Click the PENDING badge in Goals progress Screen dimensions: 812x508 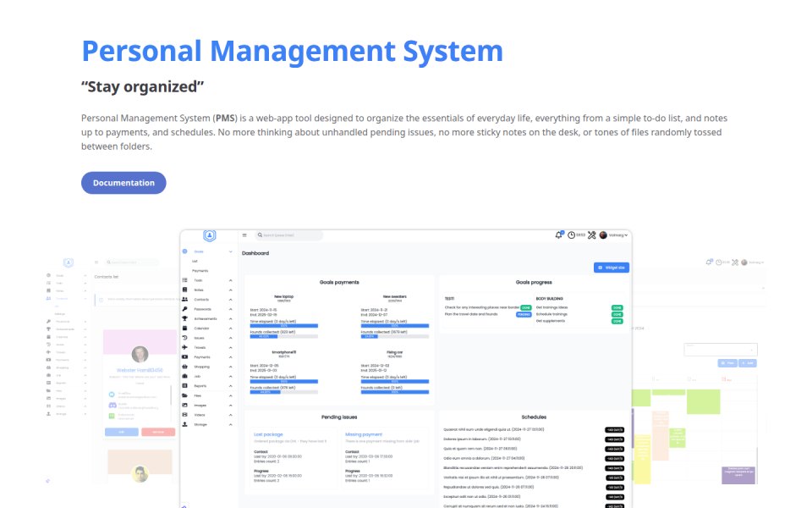[524, 314]
